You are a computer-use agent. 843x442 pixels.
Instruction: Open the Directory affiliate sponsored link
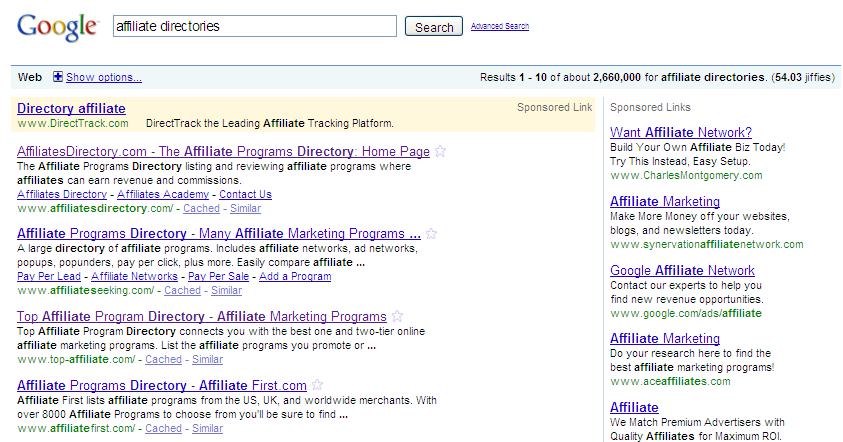(x=71, y=108)
